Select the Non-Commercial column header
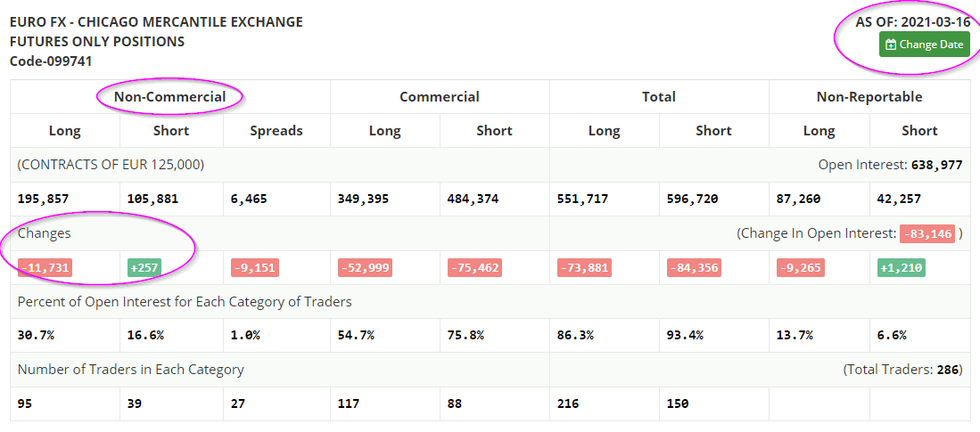The width and height of the screenshot is (980, 432). (x=169, y=96)
